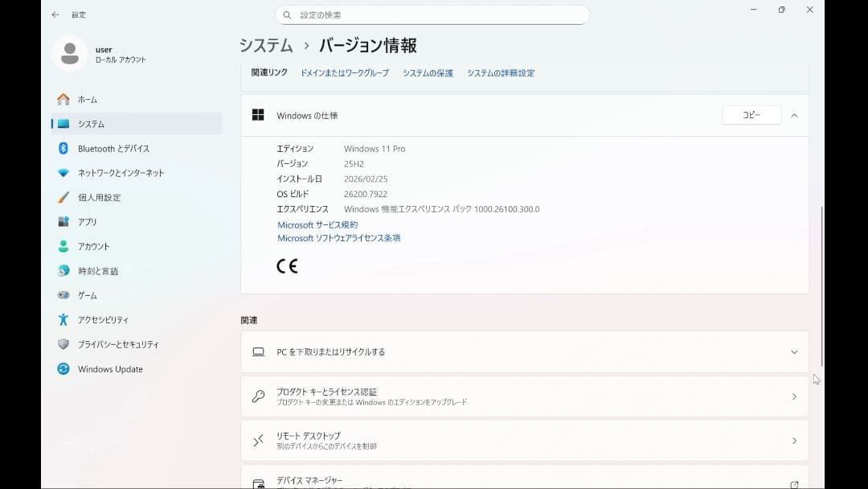The width and height of the screenshot is (868, 489).
Task: Open プロダクト キーとライセンス認証 chevron
Action: point(794,397)
